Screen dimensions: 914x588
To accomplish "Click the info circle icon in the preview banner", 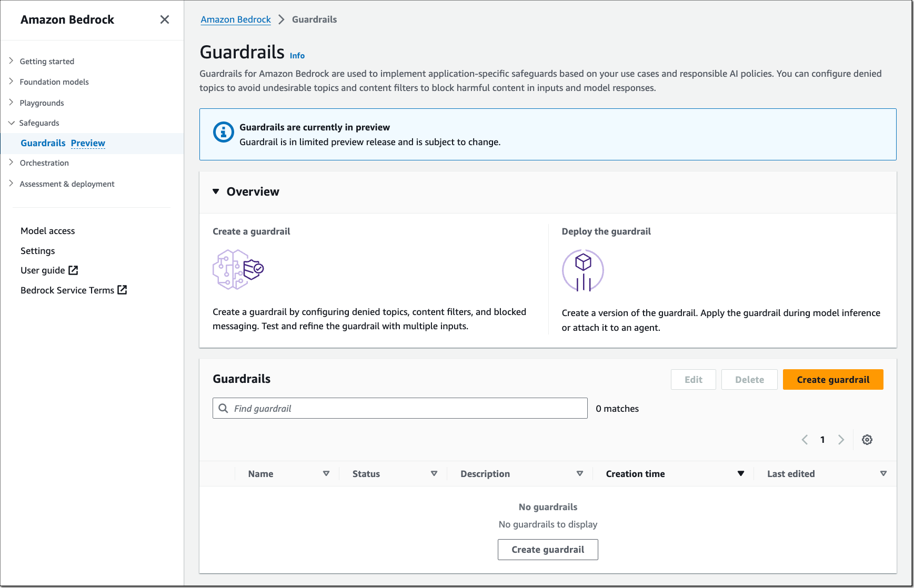I will 223,133.
